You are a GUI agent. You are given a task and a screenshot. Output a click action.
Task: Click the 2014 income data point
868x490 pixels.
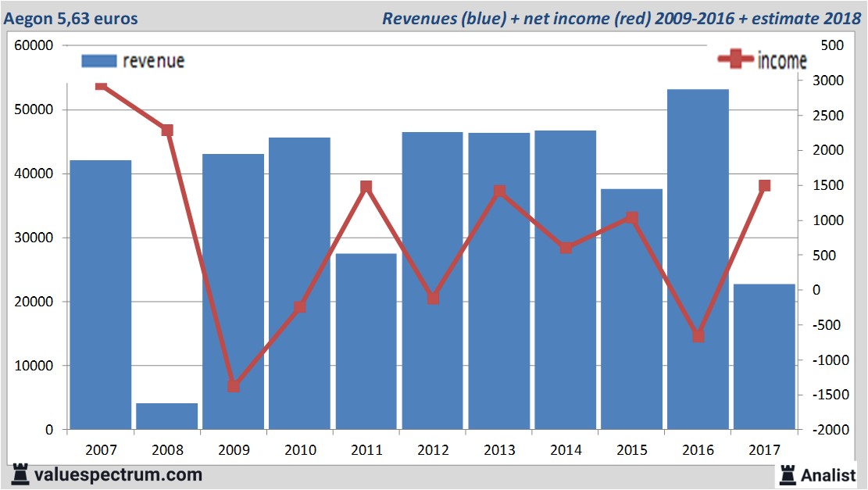pyautogui.click(x=565, y=248)
